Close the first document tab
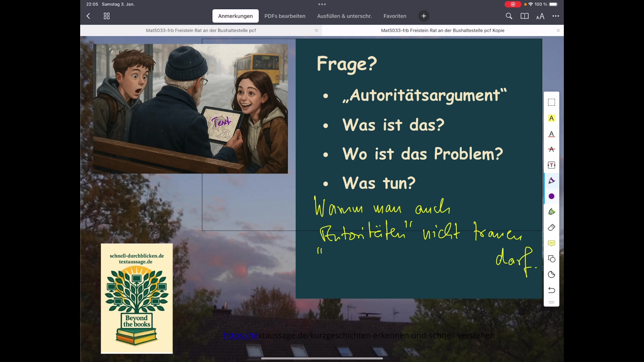 pos(316,30)
